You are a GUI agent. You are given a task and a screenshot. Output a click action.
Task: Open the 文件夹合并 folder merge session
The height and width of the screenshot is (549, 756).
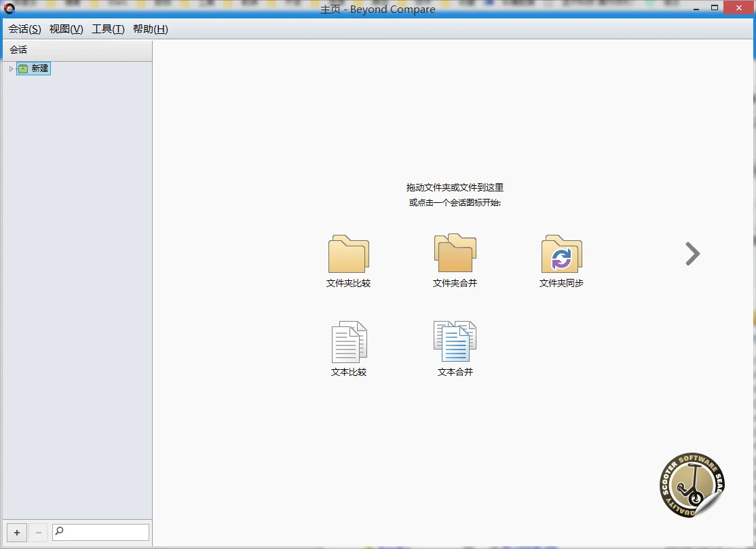pos(455,261)
